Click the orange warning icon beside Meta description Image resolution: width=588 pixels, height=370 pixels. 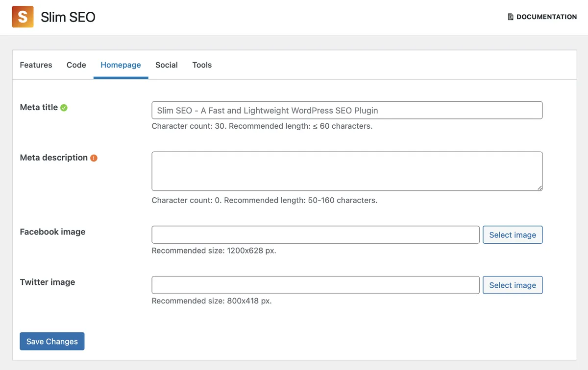pos(94,158)
